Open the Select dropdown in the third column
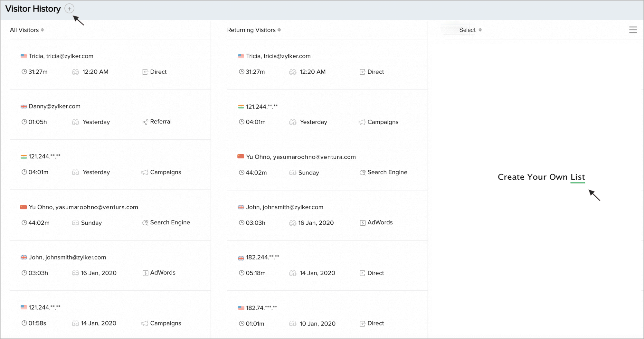The height and width of the screenshot is (339, 644). [470, 30]
